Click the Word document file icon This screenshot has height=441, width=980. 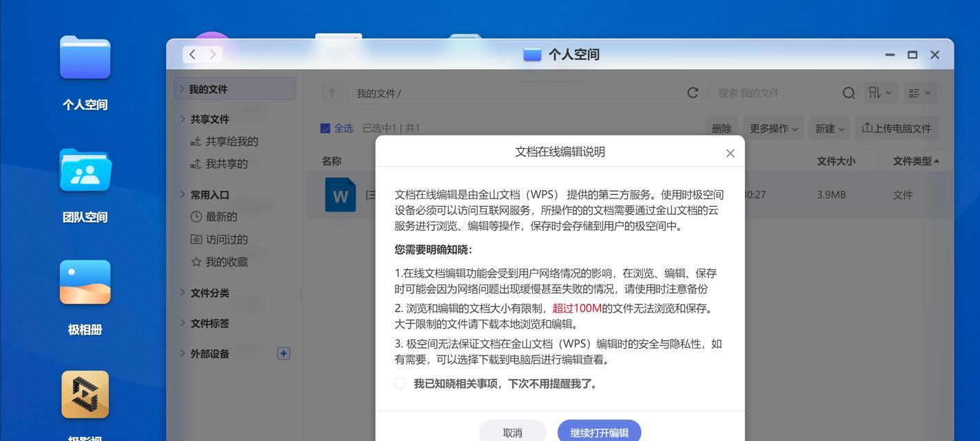tap(340, 195)
